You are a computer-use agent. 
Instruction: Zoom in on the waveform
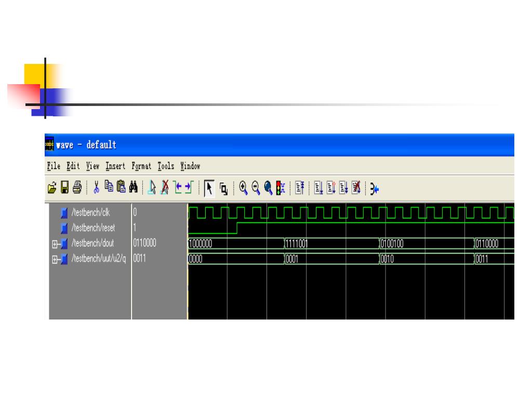click(243, 188)
